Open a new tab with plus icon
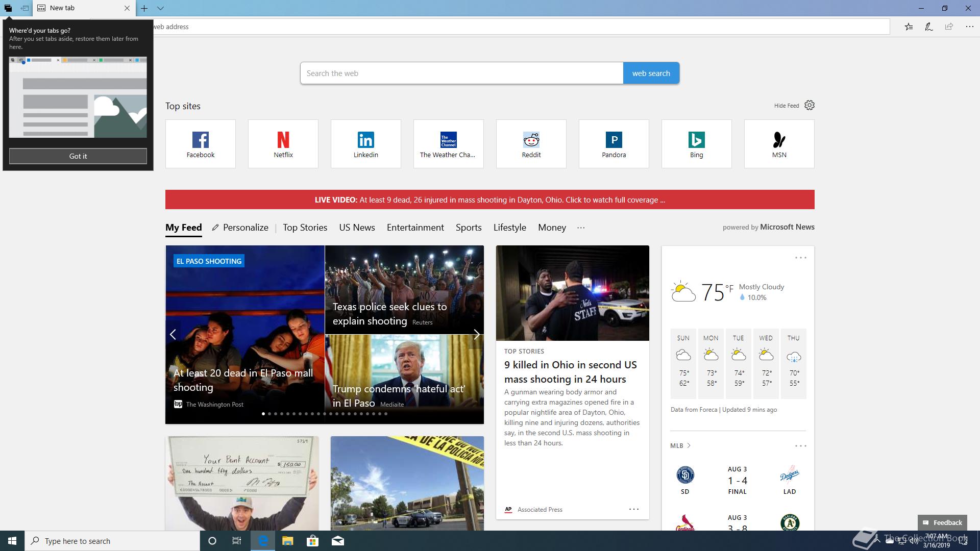This screenshot has width=980, height=551. pos(144,8)
